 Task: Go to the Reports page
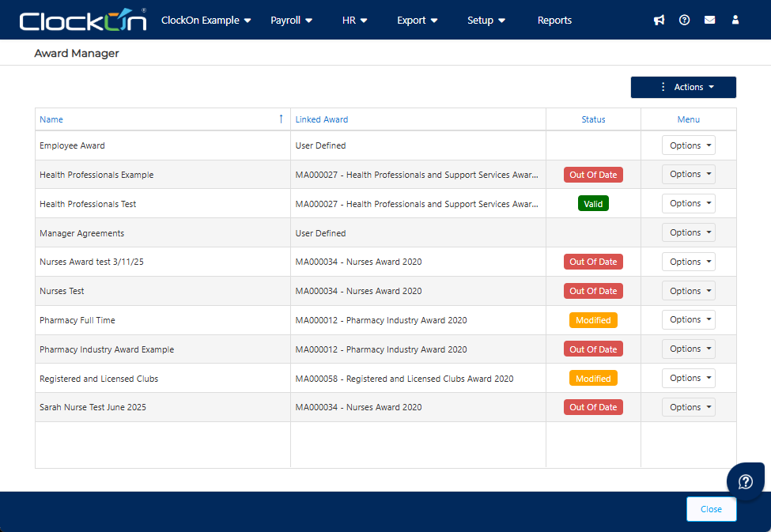tap(554, 21)
